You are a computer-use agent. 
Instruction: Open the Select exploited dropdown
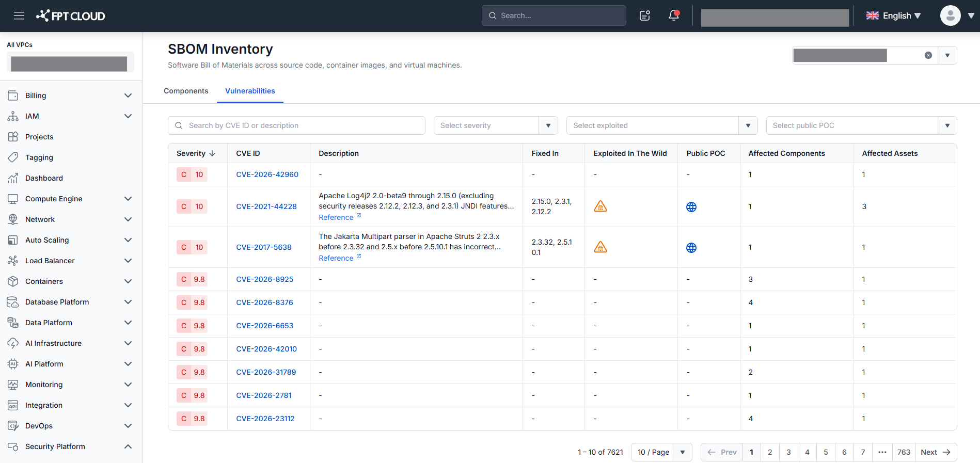tap(662, 125)
